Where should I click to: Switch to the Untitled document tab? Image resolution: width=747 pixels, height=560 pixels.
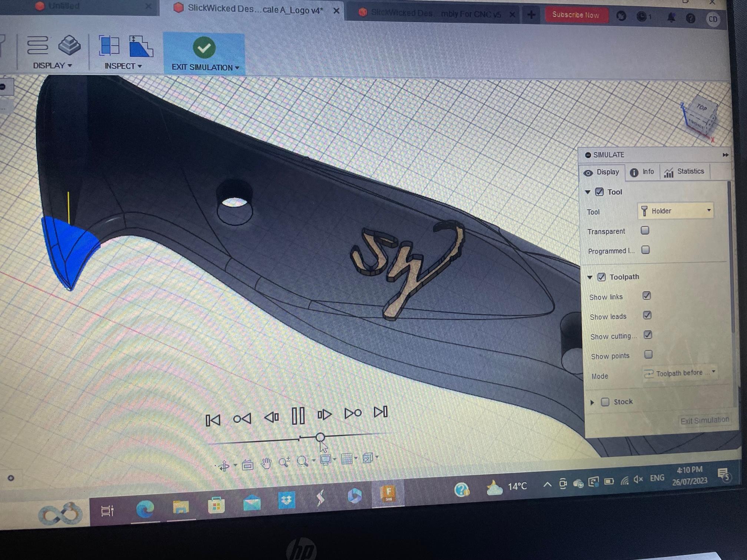[64, 6]
